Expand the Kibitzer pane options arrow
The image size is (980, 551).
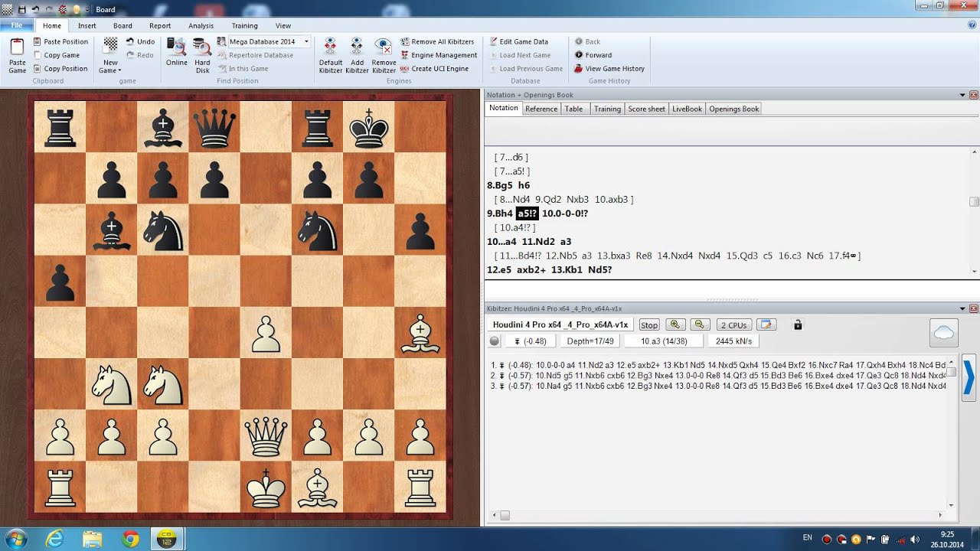coord(962,308)
